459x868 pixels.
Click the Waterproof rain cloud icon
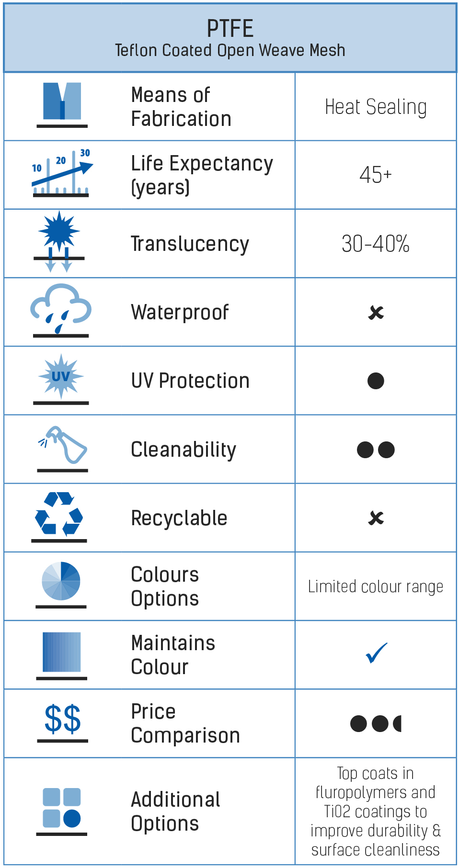pyautogui.click(x=61, y=310)
